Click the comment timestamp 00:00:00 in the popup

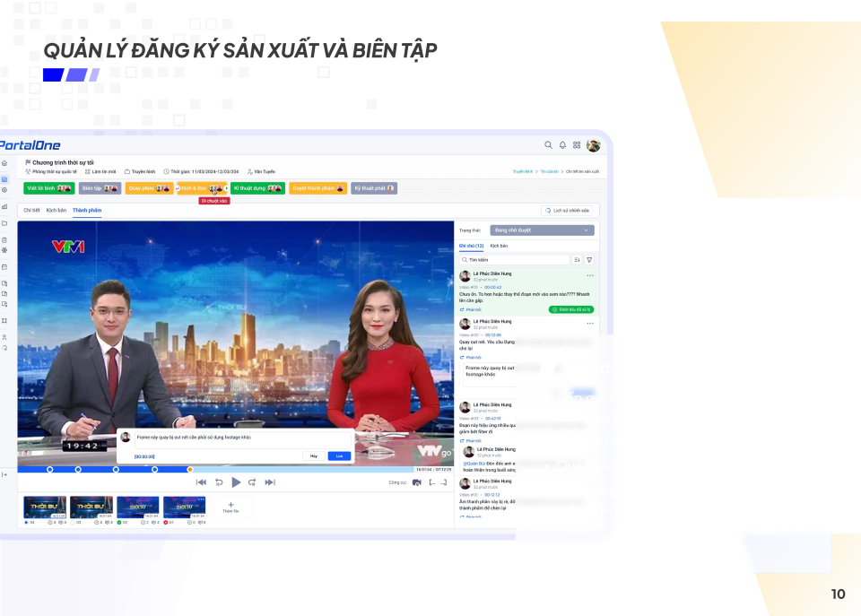pyautogui.click(x=144, y=456)
